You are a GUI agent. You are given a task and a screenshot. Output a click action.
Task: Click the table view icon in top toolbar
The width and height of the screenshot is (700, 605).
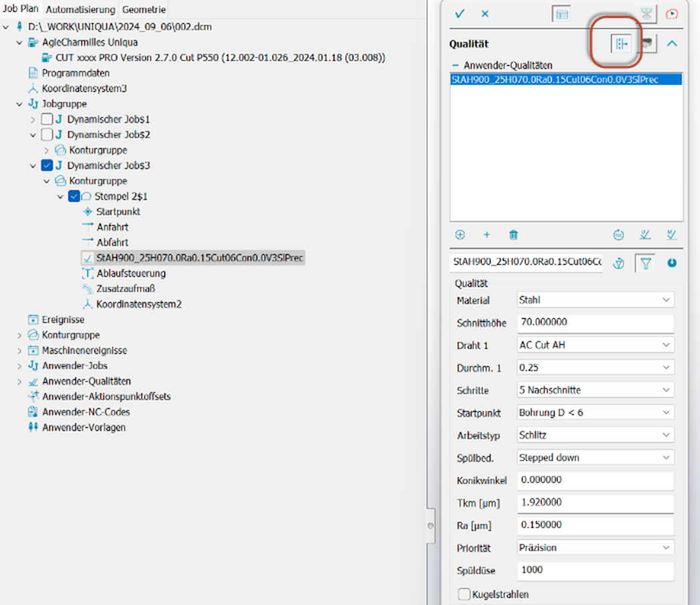pyautogui.click(x=562, y=14)
